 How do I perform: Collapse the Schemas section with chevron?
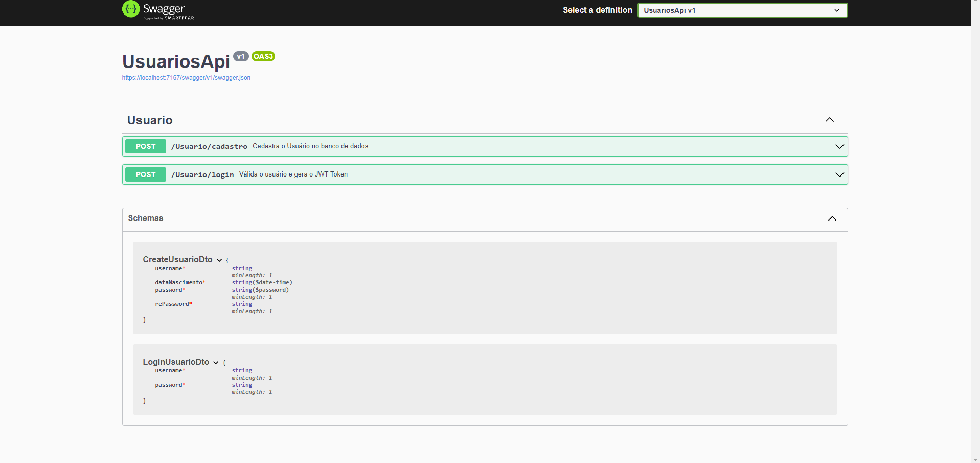pos(832,218)
